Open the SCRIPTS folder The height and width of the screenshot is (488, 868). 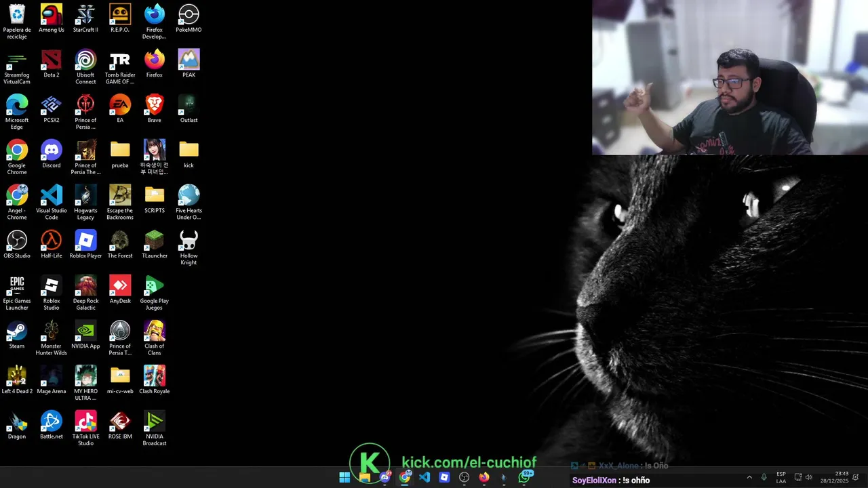(x=155, y=199)
